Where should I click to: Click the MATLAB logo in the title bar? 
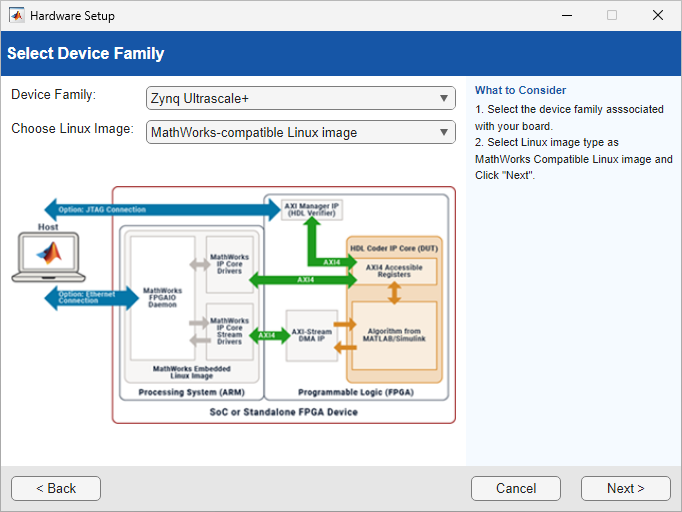(17, 16)
